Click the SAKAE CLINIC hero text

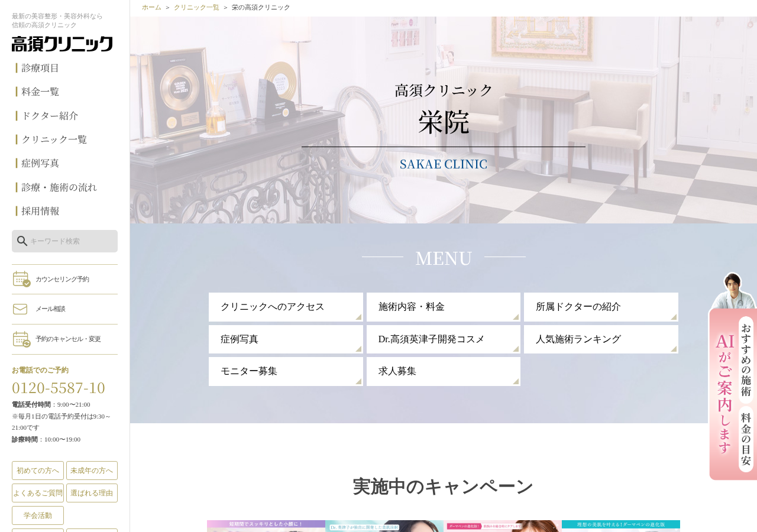tap(444, 164)
